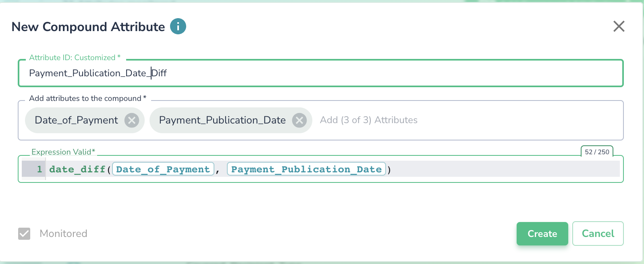Click the Monitored label text

click(x=63, y=234)
